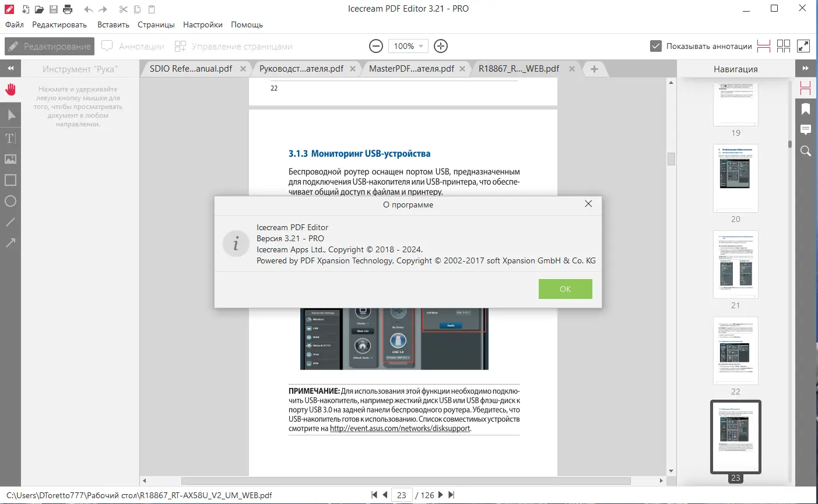
Task: Add a new tab with plus button
Action: [594, 69]
